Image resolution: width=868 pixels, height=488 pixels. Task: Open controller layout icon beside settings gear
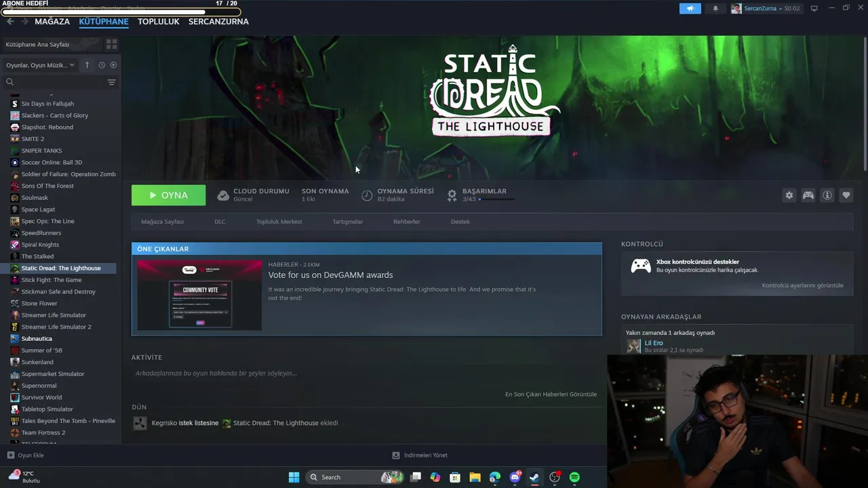808,195
